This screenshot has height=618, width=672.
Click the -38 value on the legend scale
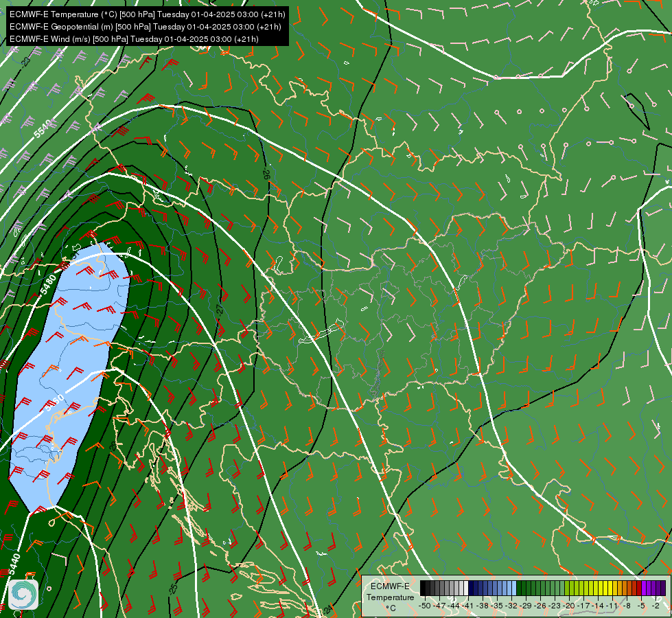tap(482, 606)
